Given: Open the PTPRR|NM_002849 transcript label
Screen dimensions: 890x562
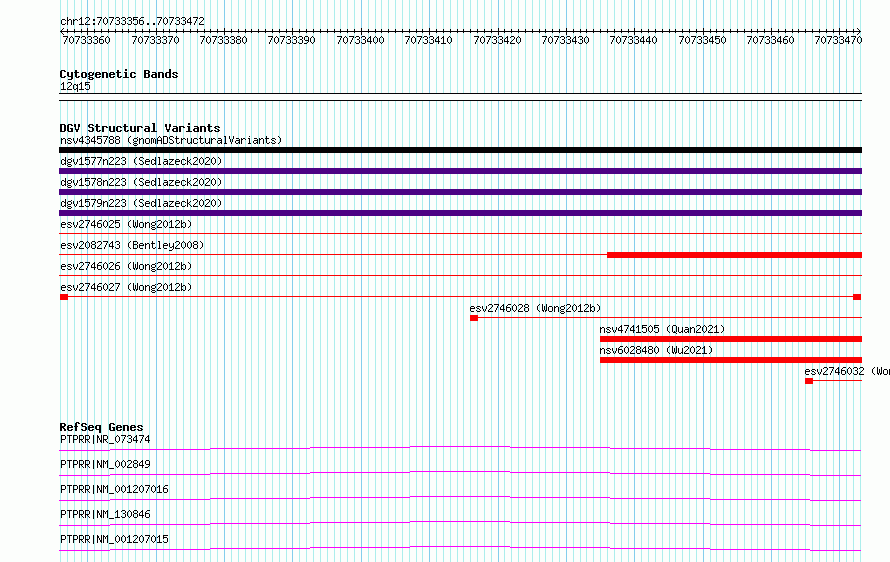Looking at the screenshot, I should click(x=105, y=464).
